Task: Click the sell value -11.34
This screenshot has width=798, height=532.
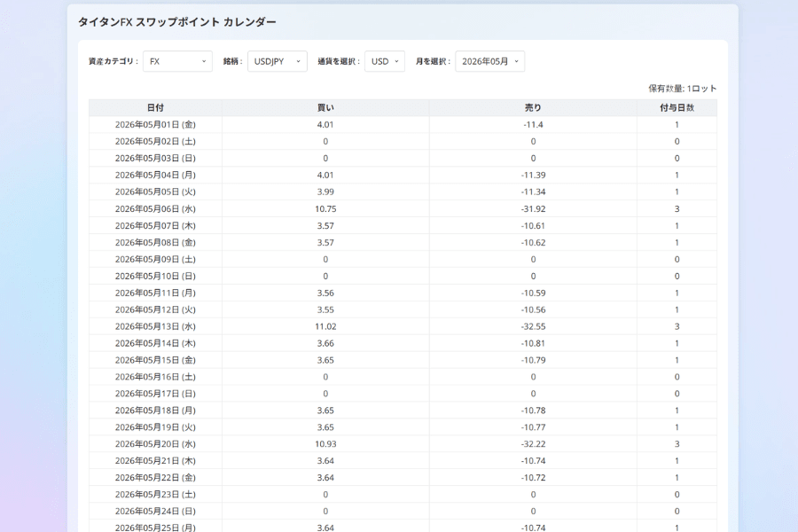Action: [533, 192]
